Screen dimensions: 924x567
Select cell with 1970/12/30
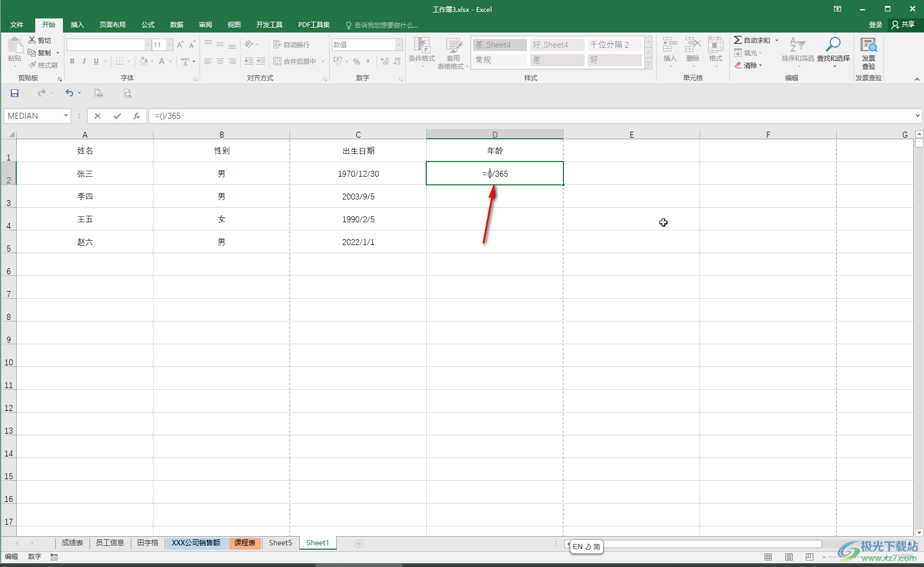[x=358, y=173]
